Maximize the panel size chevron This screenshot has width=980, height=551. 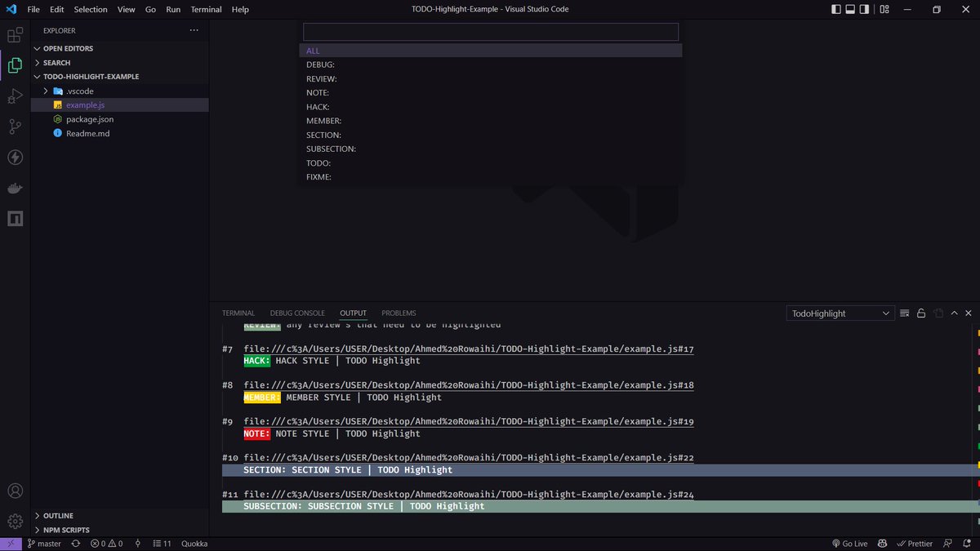954,313
